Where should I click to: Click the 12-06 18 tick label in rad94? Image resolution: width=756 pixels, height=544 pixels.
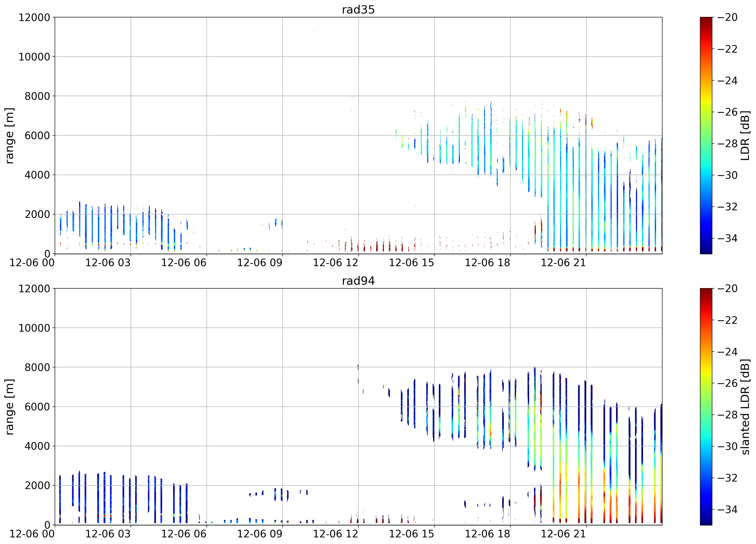point(487,534)
